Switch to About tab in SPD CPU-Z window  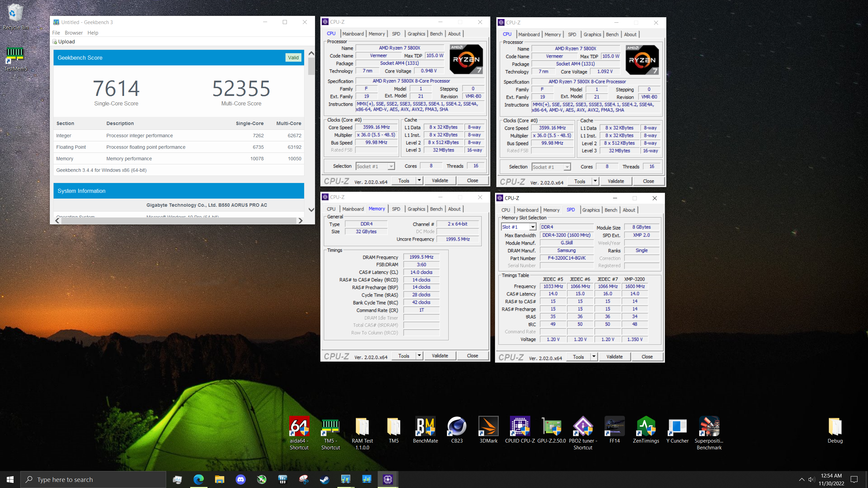click(629, 210)
